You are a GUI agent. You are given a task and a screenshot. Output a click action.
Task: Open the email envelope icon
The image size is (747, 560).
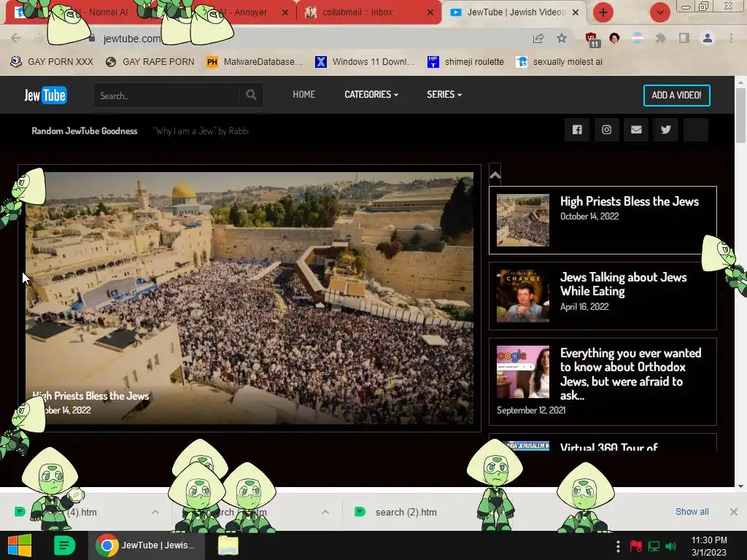coord(636,130)
